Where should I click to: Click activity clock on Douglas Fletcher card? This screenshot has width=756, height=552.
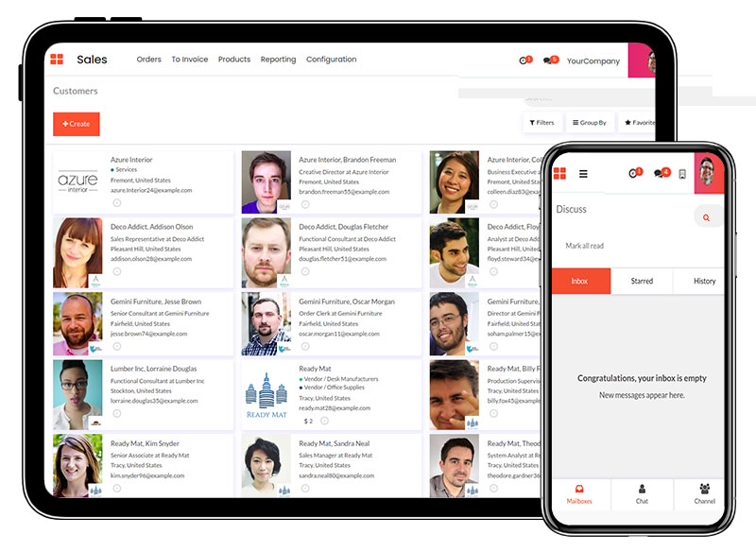tap(305, 271)
